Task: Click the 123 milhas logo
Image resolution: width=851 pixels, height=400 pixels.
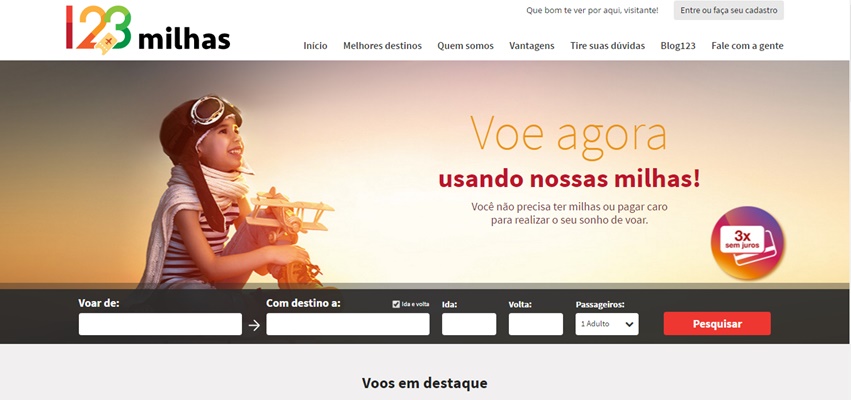Action: click(x=148, y=29)
